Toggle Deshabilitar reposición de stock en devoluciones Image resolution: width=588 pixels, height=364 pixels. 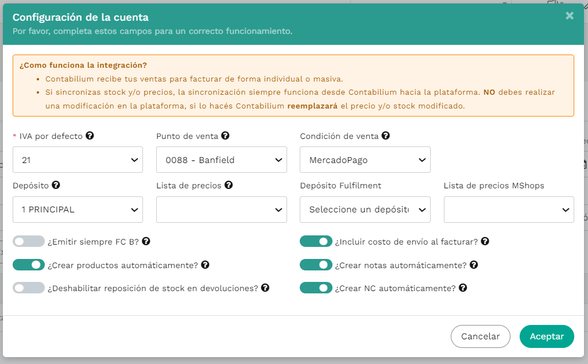29,288
